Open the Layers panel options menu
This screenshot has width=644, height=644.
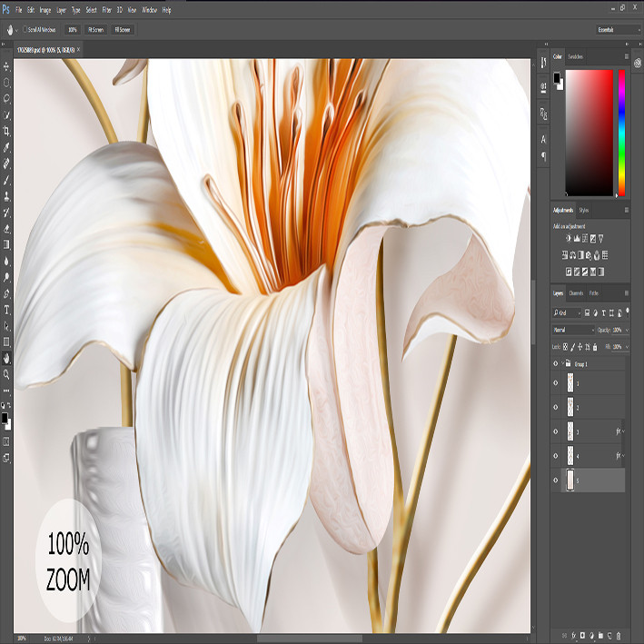point(627,292)
